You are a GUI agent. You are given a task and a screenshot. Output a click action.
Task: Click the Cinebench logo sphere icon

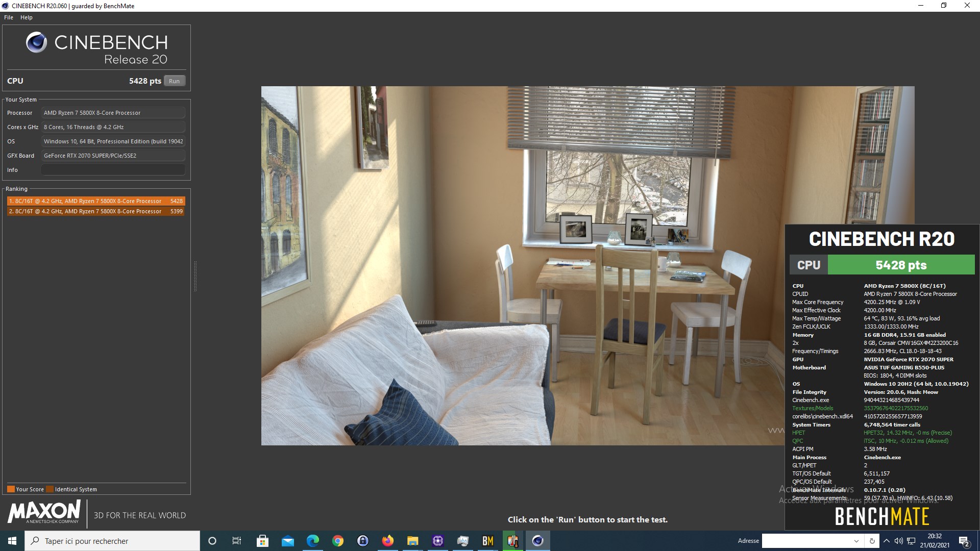pos(36,42)
